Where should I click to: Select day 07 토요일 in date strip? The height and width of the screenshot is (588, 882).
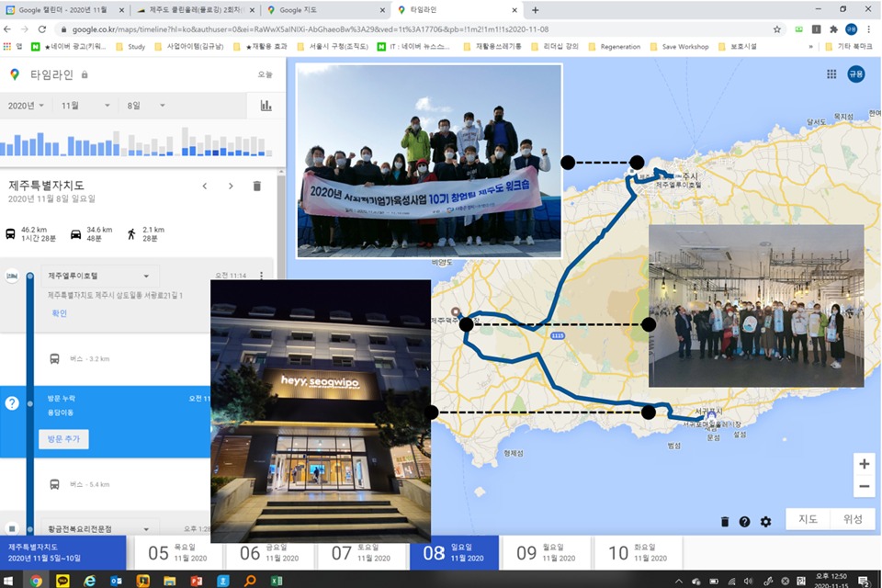pyautogui.click(x=360, y=552)
